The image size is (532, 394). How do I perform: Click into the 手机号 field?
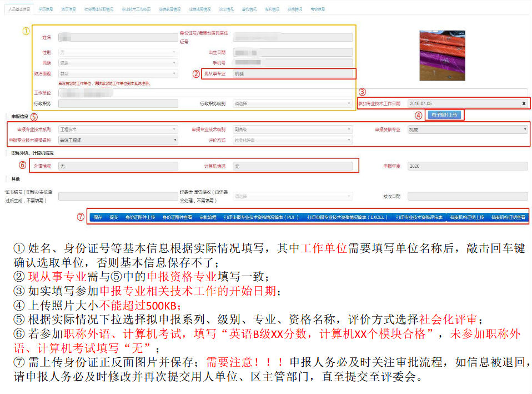[x=293, y=63]
